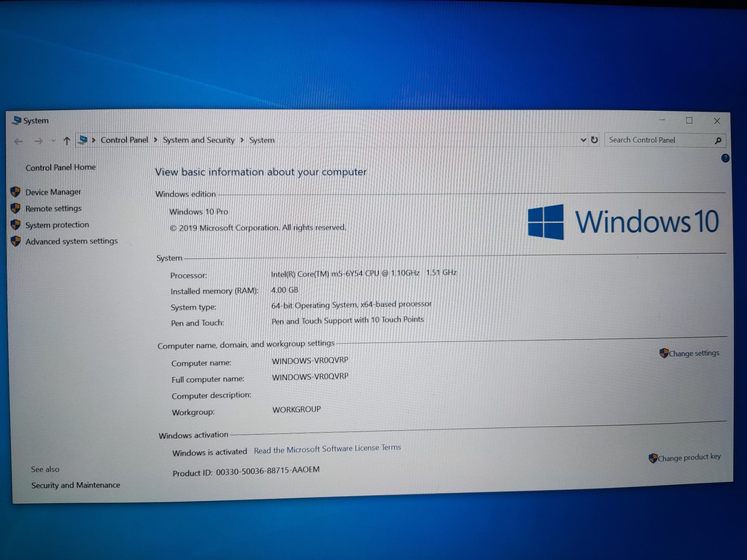Minimize the System window

click(x=662, y=120)
